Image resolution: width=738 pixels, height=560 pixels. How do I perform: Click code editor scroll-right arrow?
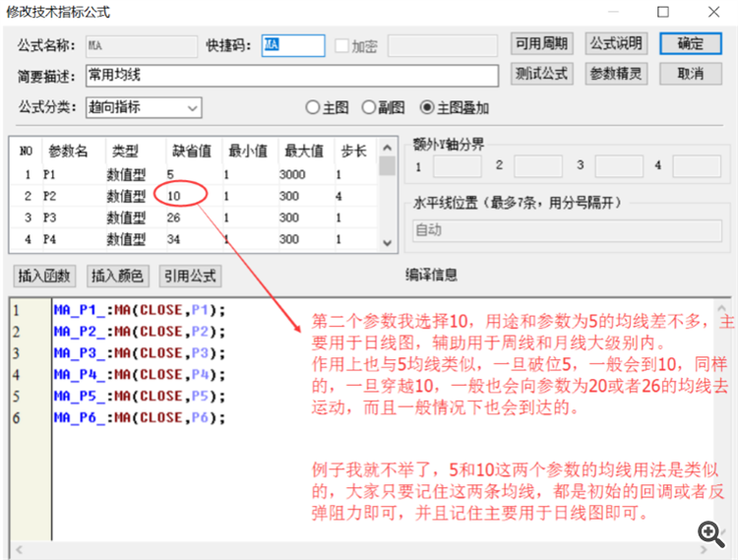704,549
